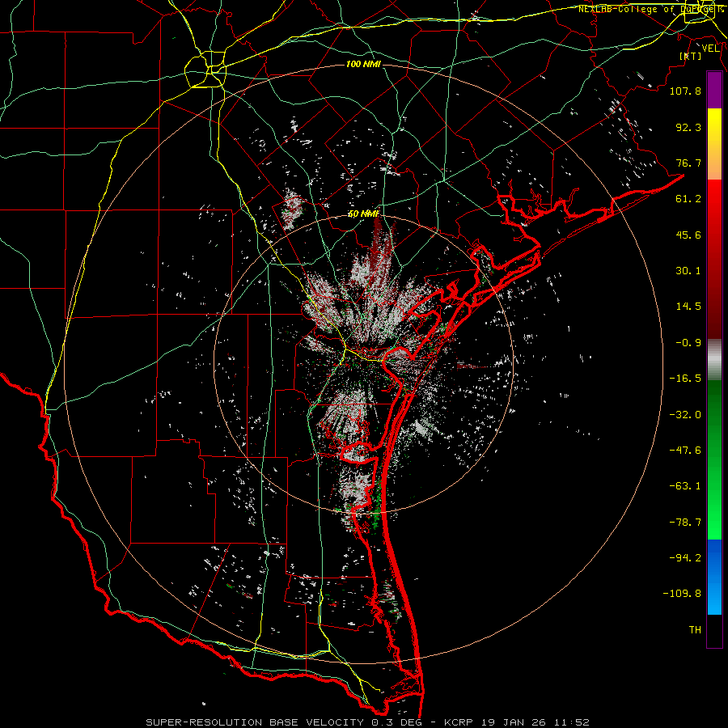
Task: Click the 50 NMI range ring label
Action: [363, 214]
